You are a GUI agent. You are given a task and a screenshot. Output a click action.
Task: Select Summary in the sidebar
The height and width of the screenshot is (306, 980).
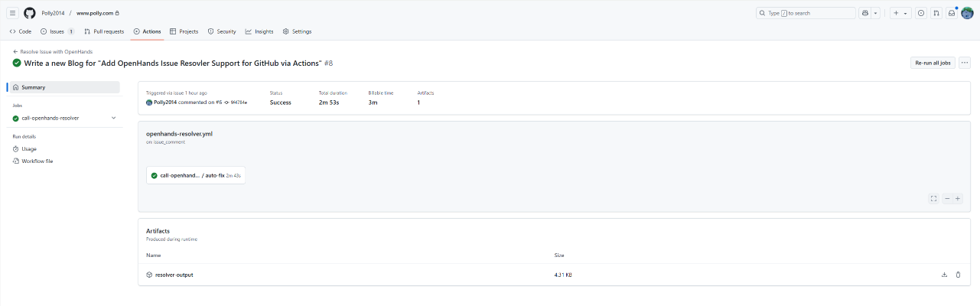point(63,87)
